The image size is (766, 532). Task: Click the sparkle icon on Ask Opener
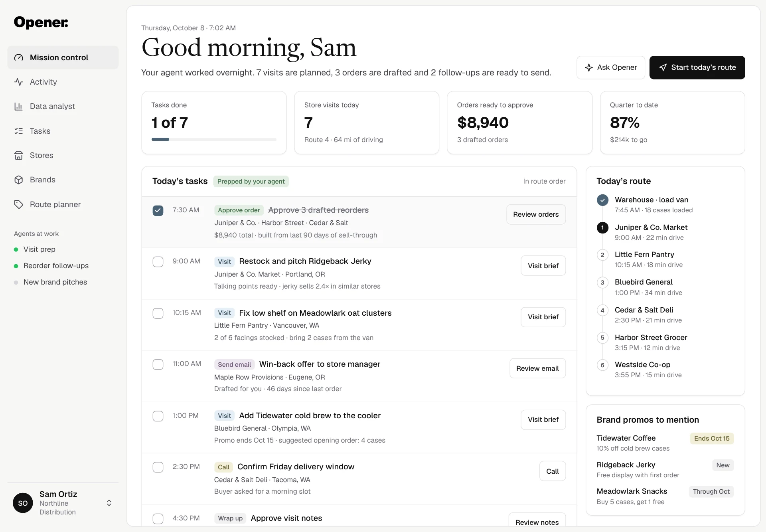click(588, 67)
